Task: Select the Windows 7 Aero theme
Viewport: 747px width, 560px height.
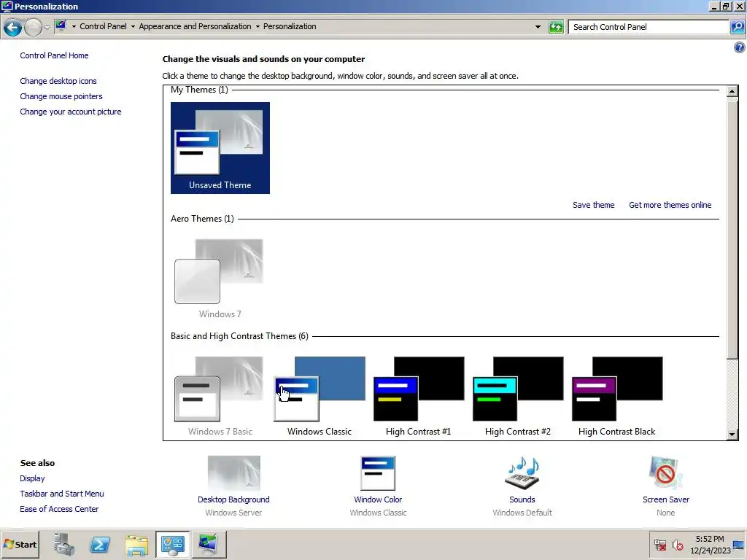Action: [x=219, y=278]
